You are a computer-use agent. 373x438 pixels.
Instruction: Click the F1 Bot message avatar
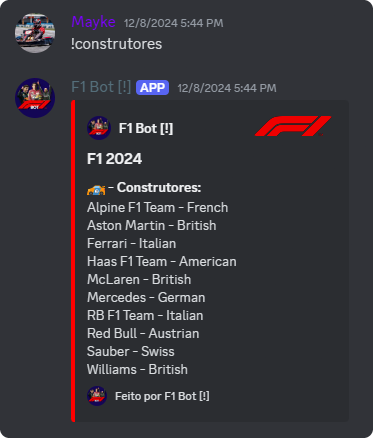point(35,98)
